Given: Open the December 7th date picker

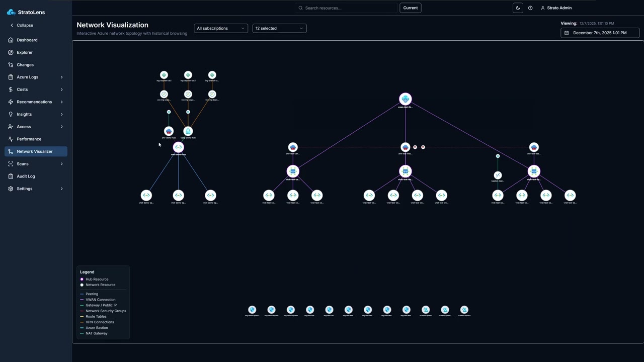Looking at the screenshot, I should coord(600,33).
